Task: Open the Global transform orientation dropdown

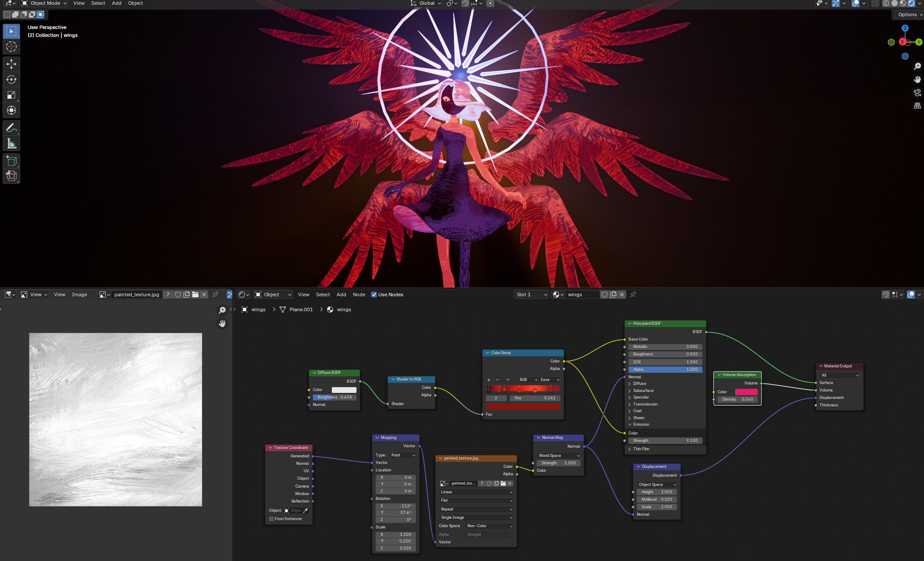Action: click(426, 3)
